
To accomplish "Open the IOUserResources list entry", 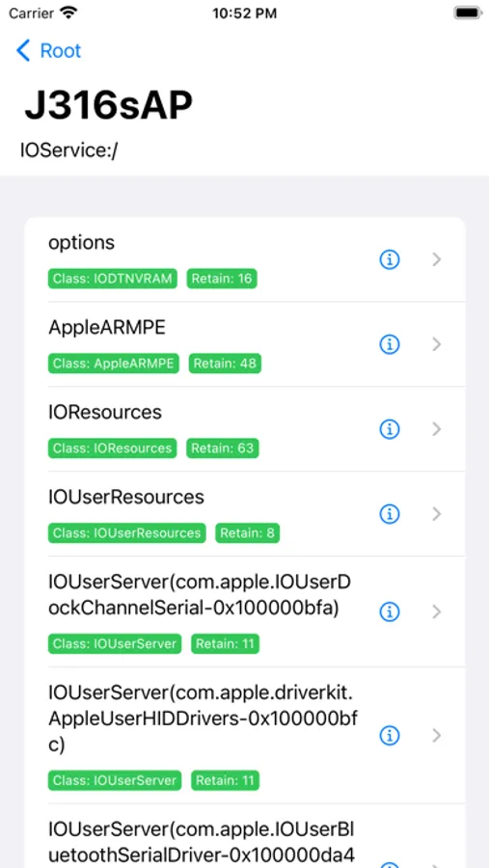I will (x=244, y=514).
